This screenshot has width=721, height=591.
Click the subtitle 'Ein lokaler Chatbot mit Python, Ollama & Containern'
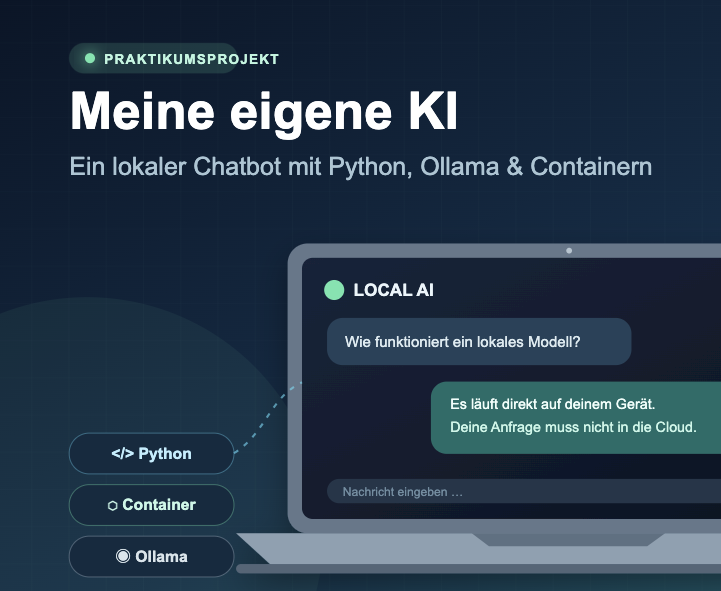click(x=361, y=166)
